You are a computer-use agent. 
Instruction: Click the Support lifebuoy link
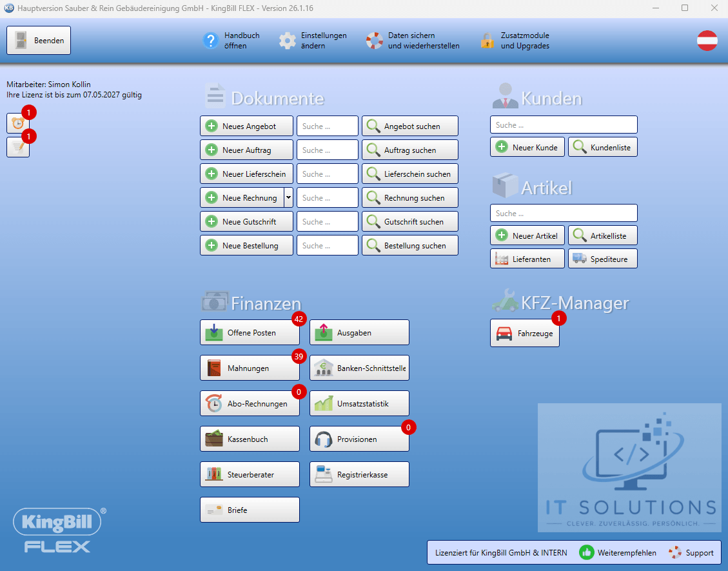pyautogui.click(x=691, y=552)
